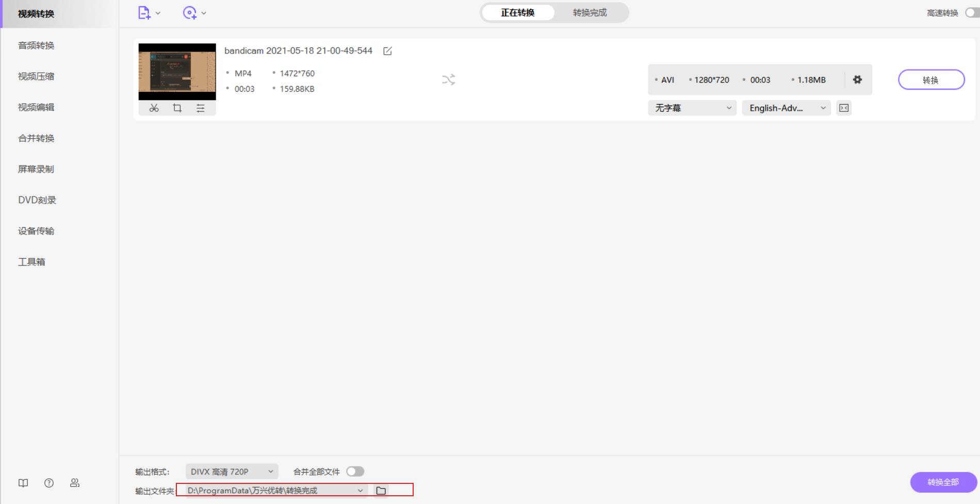980x504 pixels.
Task: Switch to the 正在转换 tab
Action: point(518,12)
